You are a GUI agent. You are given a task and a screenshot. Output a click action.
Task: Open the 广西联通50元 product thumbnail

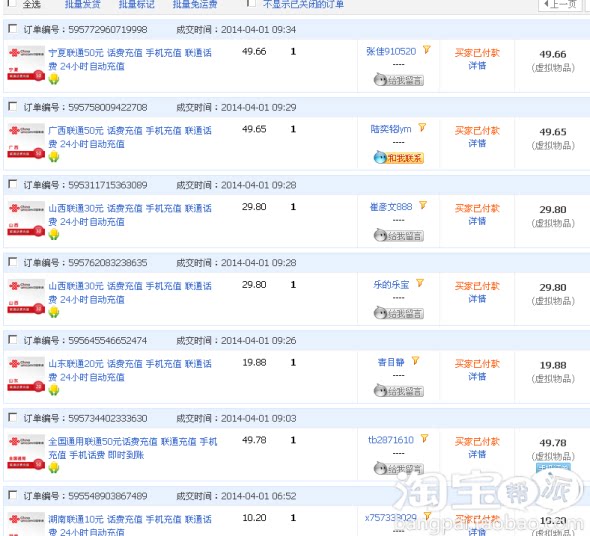click(26, 141)
